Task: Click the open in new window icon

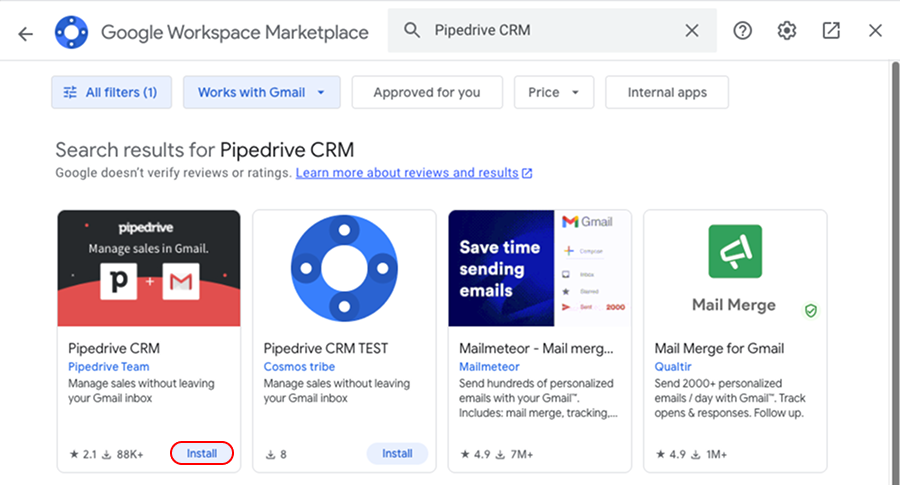Action: pyautogui.click(x=831, y=31)
